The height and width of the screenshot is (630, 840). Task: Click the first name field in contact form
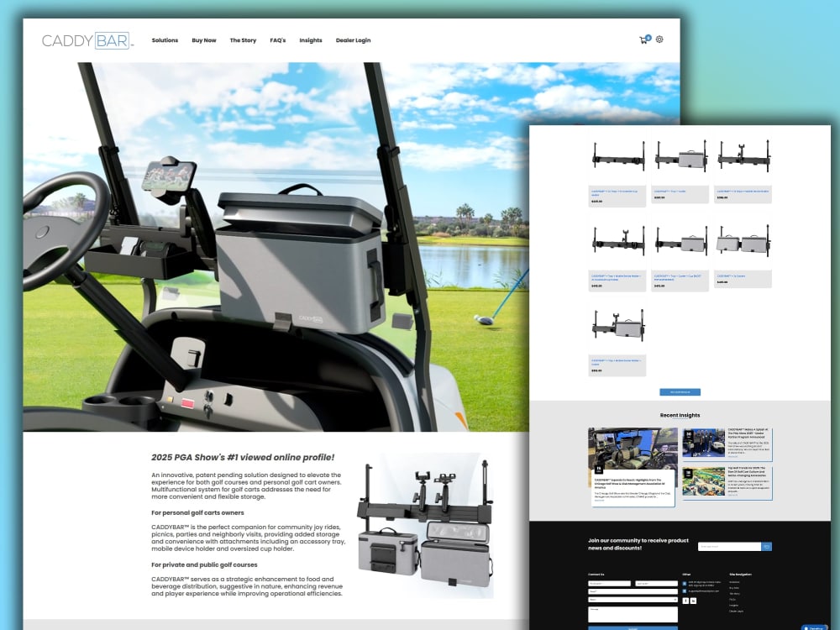click(x=609, y=584)
